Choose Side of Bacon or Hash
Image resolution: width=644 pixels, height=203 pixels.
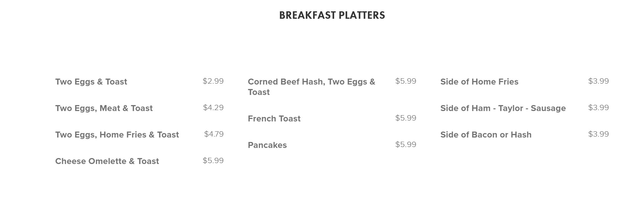[486, 135]
